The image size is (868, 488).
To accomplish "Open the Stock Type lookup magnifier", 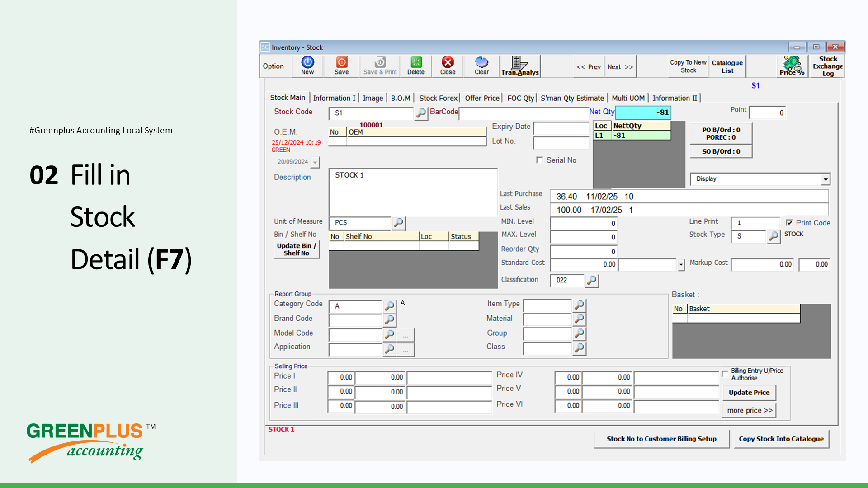I will [x=774, y=236].
